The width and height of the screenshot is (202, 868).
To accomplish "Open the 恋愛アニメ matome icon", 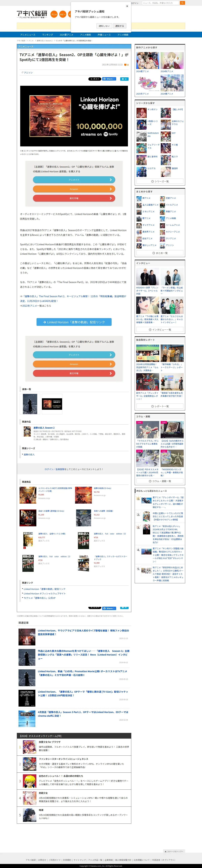I will [163, 198].
